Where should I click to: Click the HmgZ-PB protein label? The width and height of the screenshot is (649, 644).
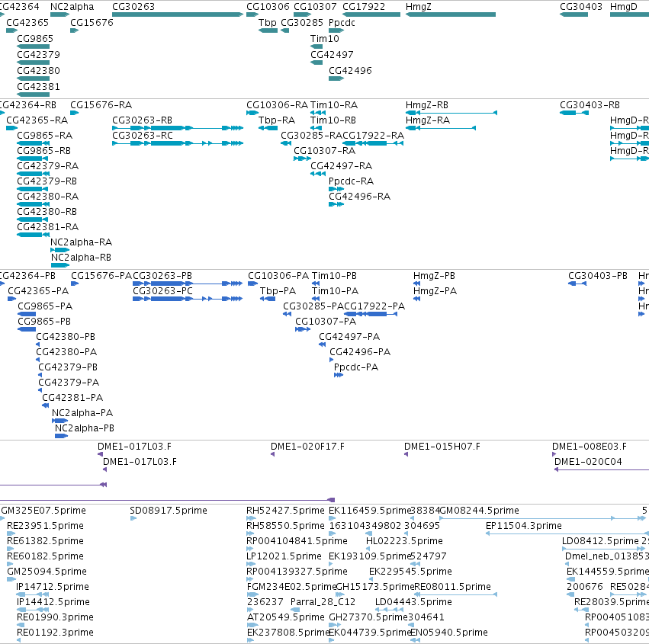click(x=434, y=275)
